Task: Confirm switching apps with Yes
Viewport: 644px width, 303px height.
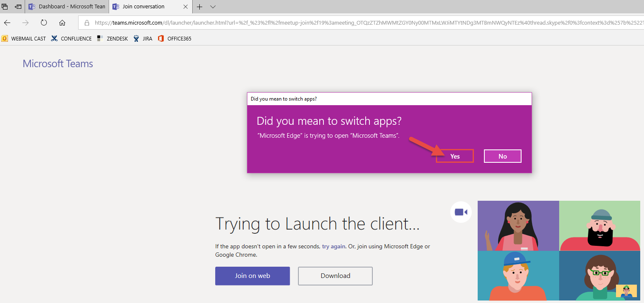Action: coord(455,156)
